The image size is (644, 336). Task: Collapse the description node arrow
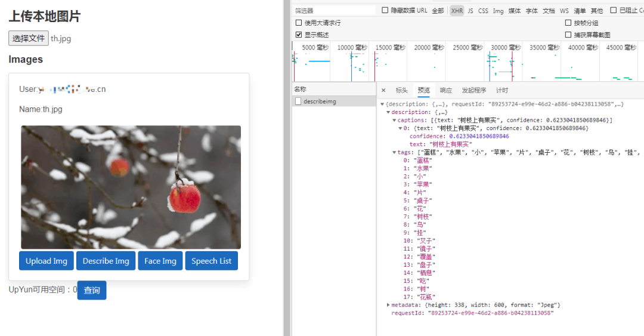coord(388,112)
